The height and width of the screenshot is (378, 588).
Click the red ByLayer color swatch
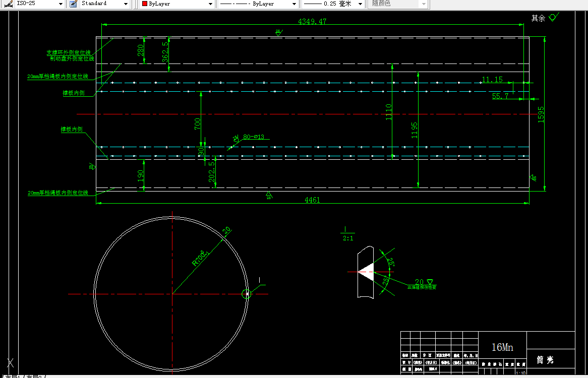tap(145, 4)
